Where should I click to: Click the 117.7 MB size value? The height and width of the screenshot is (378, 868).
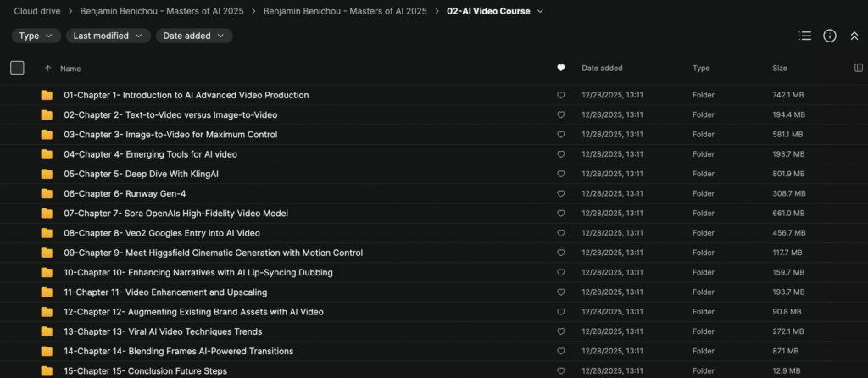[x=787, y=253]
